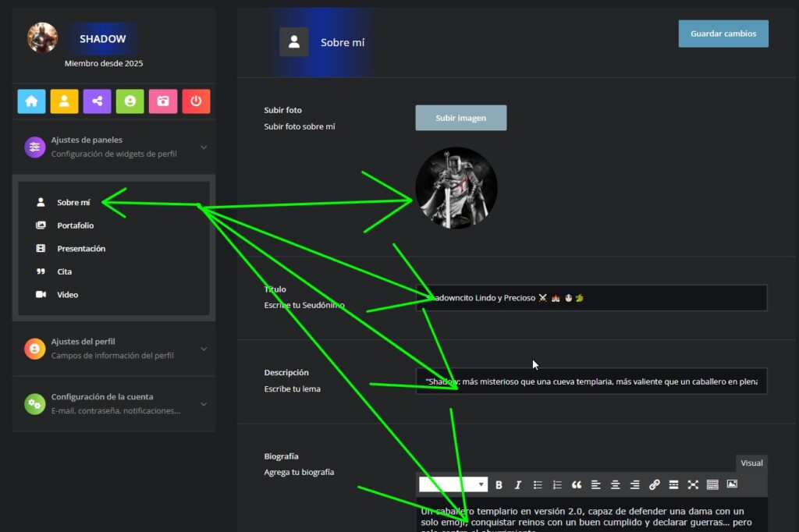Screen dimensions: 799x532
Task: Insert bulleted list in biography editor
Action: 538,485
